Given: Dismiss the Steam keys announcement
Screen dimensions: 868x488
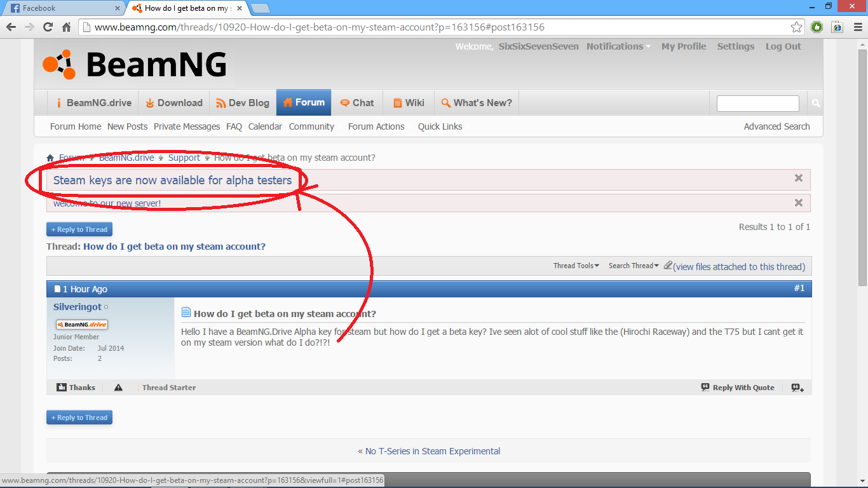Looking at the screenshot, I should [x=799, y=178].
